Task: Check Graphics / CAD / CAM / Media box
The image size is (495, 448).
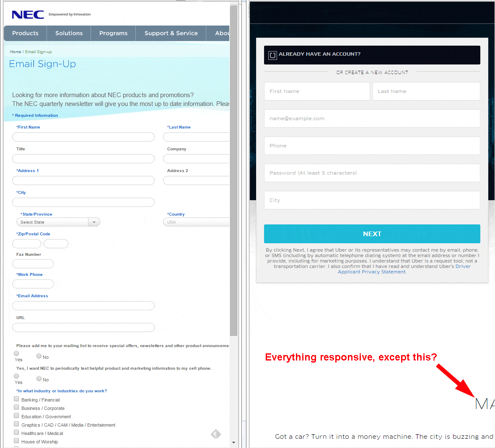Action: [x=16, y=424]
